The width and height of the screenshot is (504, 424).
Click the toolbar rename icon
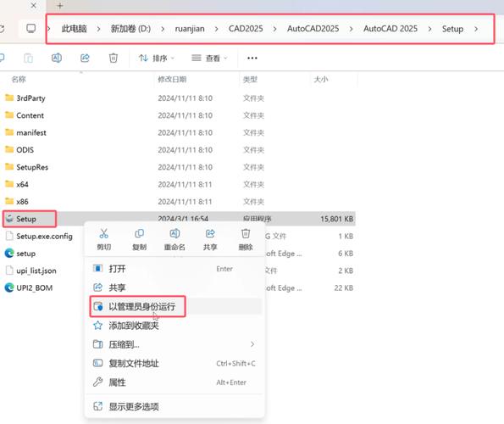(x=57, y=58)
